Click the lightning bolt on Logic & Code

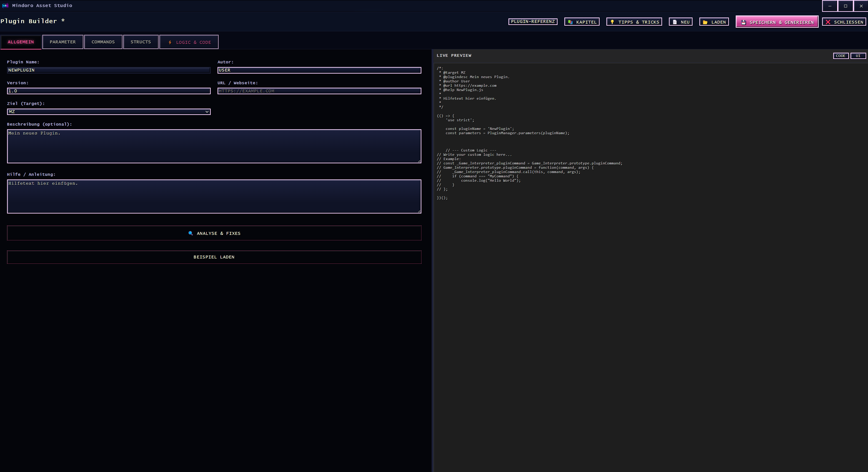pos(170,42)
